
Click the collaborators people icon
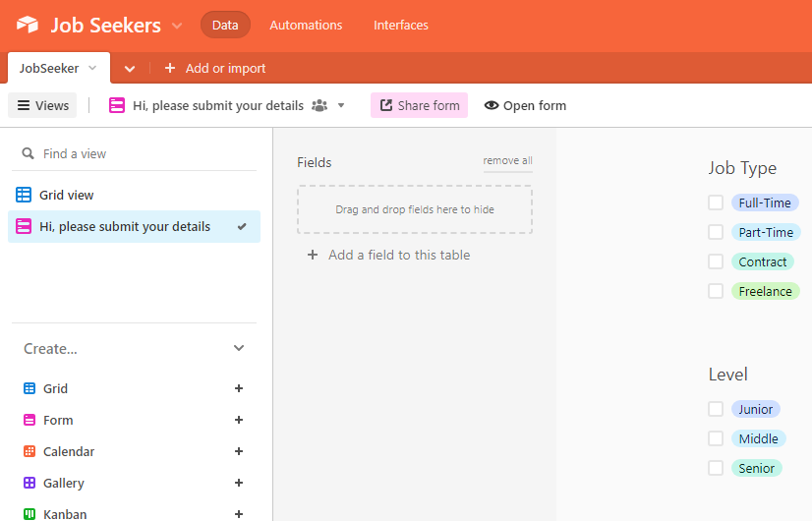point(319,105)
